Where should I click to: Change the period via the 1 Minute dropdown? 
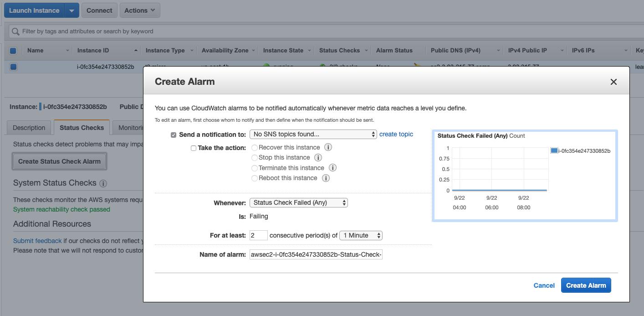(361, 235)
